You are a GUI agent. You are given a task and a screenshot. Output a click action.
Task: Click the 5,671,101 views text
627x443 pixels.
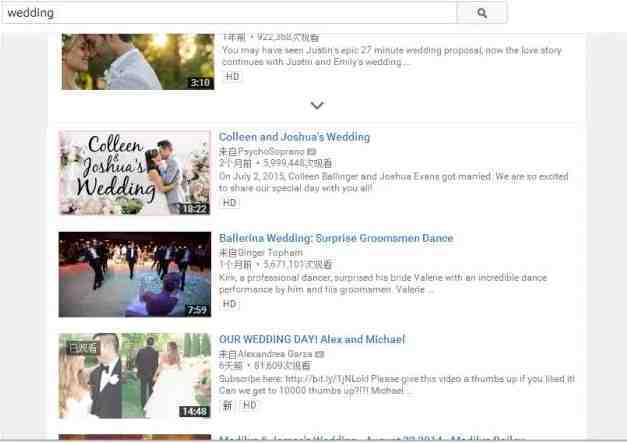298,265
